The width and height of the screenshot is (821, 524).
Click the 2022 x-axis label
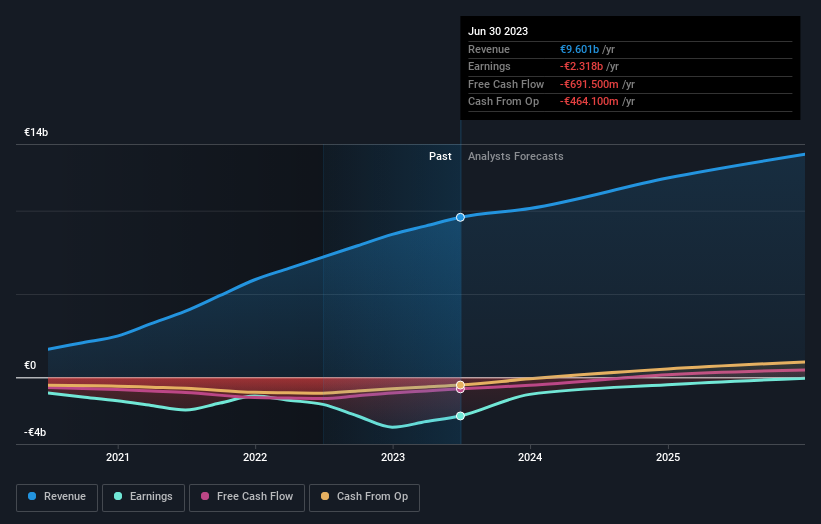point(255,458)
